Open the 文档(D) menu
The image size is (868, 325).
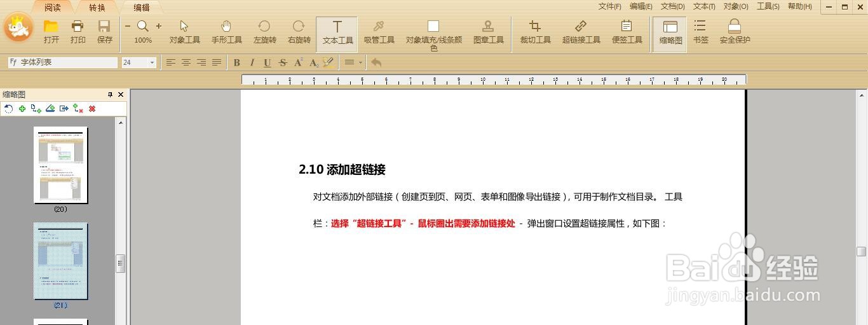672,6
